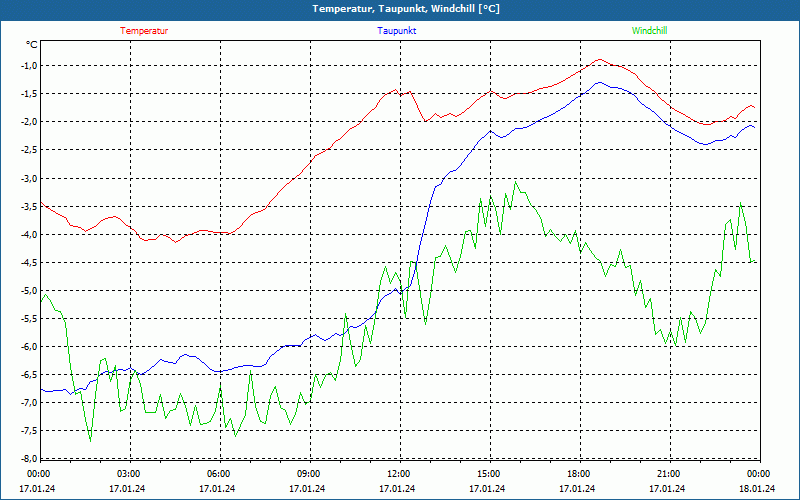Click the '06:00' time axis label

tap(217, 474)
